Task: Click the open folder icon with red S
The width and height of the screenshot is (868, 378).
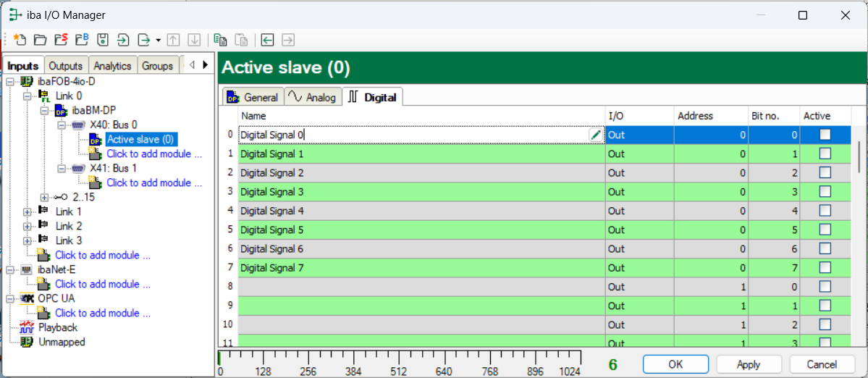Action: 61,39
